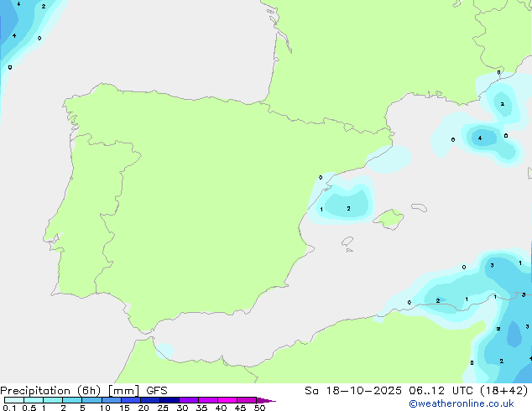This screenshot has height=411, width=532.
Task: Pick the 10–15 mm legend color swatch
Action: tap(112, 400)
